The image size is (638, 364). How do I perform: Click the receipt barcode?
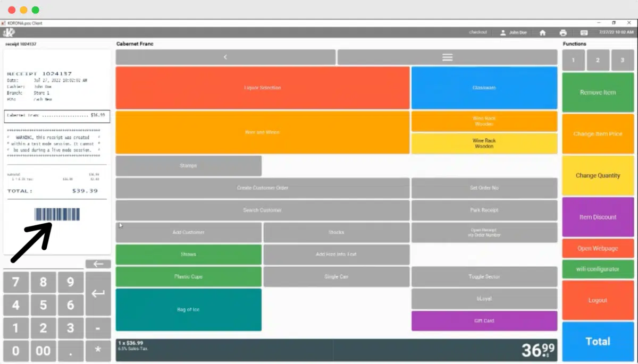pyautogui.click(x=57, y=215)
